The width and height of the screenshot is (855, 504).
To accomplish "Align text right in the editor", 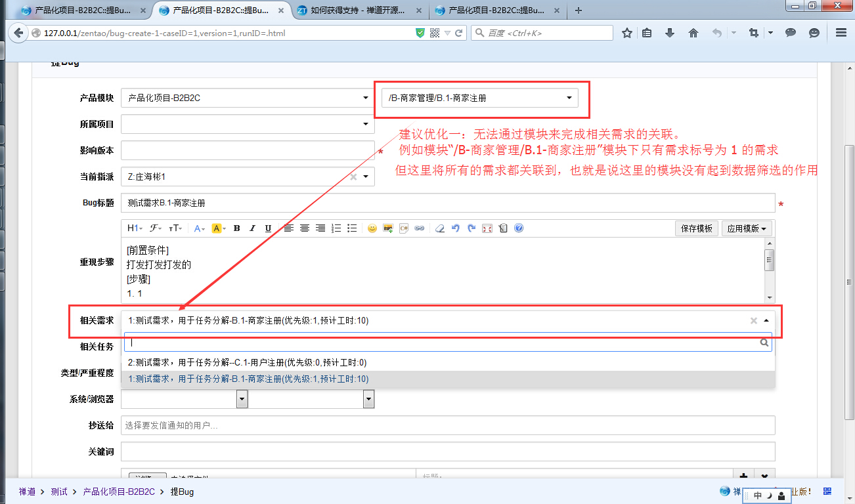I will (320, 228).
